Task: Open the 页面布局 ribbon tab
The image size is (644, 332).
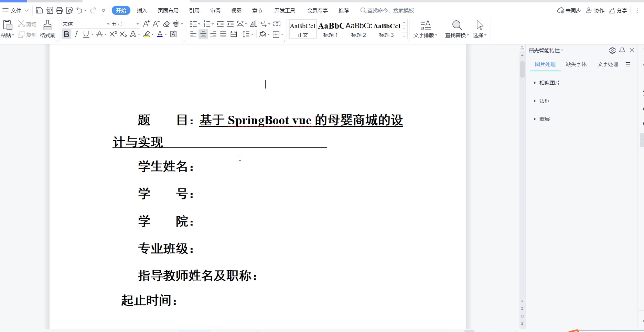Action: (168, 10)
